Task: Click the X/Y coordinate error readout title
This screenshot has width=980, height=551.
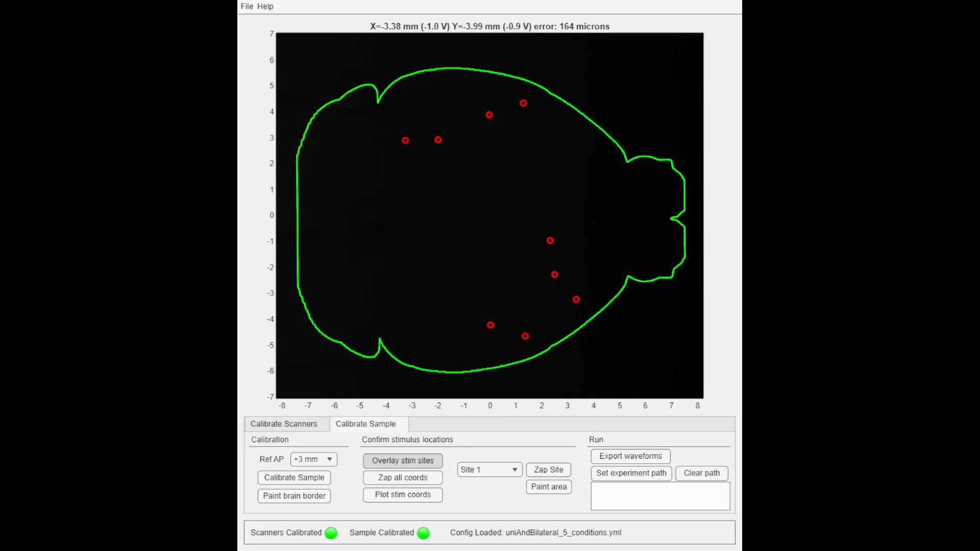Action: [x=489, y=27]
